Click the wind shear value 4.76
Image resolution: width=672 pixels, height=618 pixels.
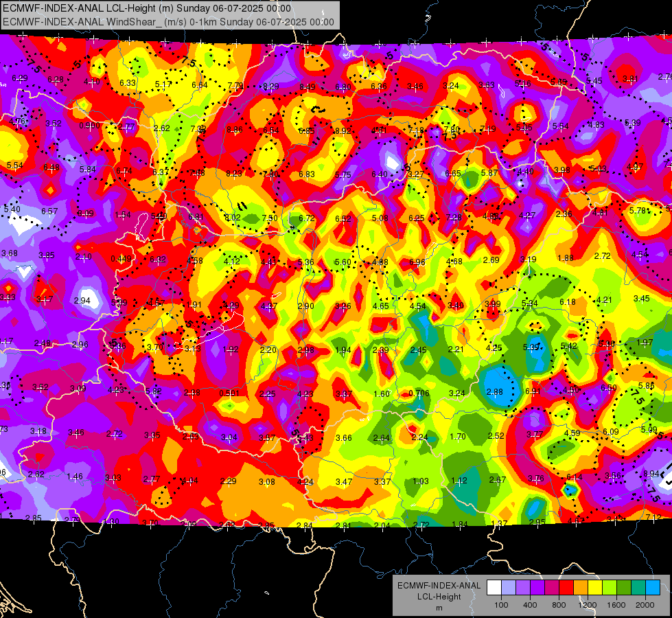pos(17,121)
